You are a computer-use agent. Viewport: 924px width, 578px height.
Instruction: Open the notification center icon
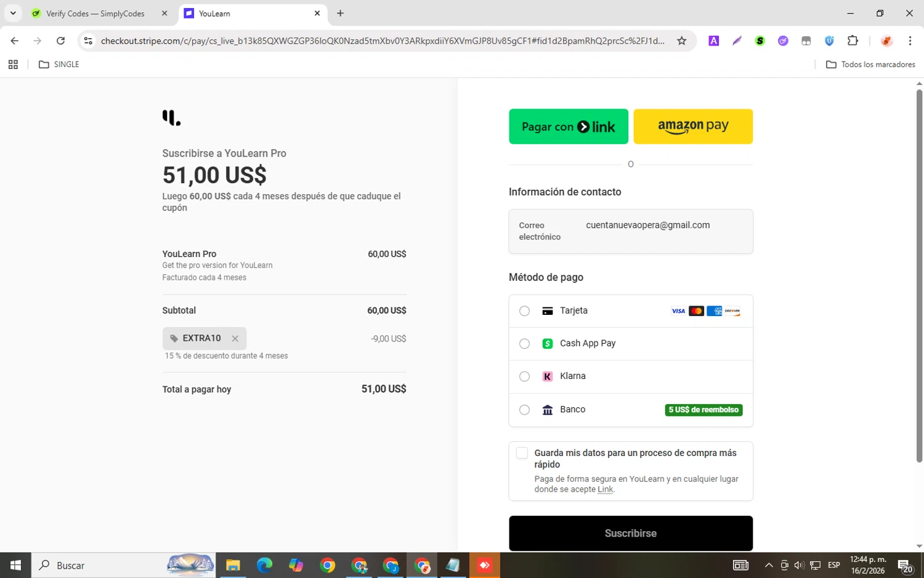(x=906, y=566)
